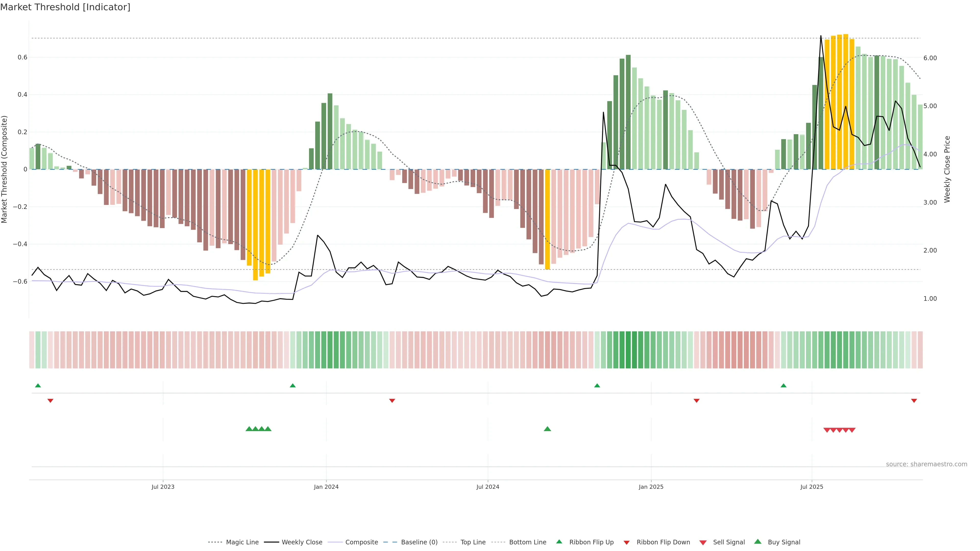Click the Buy Signal legend triangle icon
The image size is (980, 551).
click(x=758, y=542)
